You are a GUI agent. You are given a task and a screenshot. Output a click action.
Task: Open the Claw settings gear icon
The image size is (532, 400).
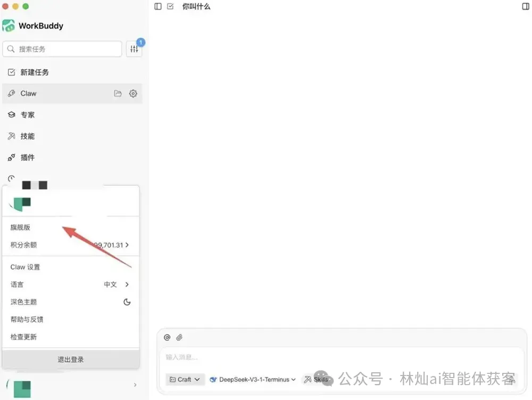[x=133, y=93]
